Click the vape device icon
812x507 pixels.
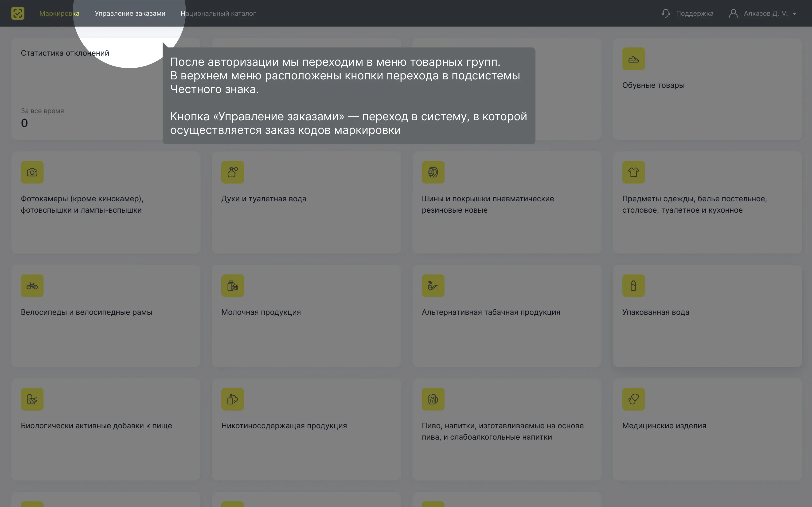coord(233,399)
